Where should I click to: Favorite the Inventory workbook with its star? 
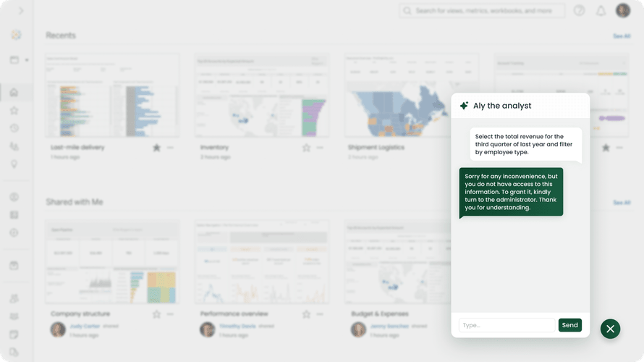click(x=305, y=148)
